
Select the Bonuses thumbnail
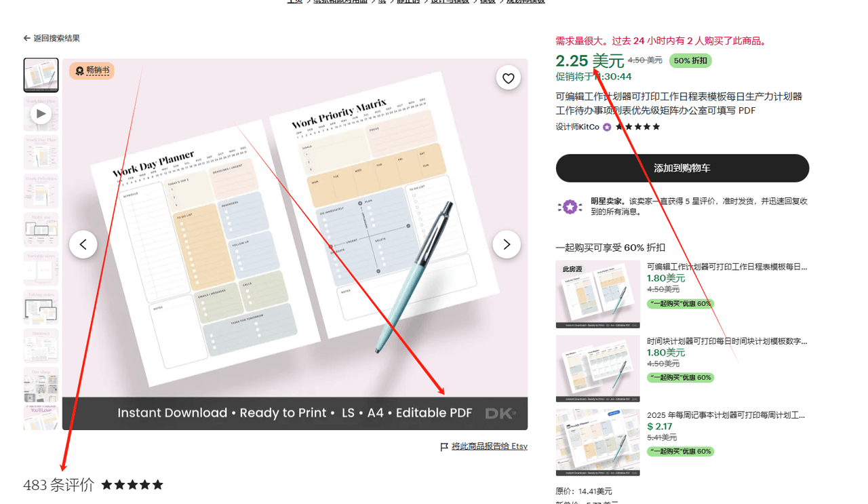41,345
